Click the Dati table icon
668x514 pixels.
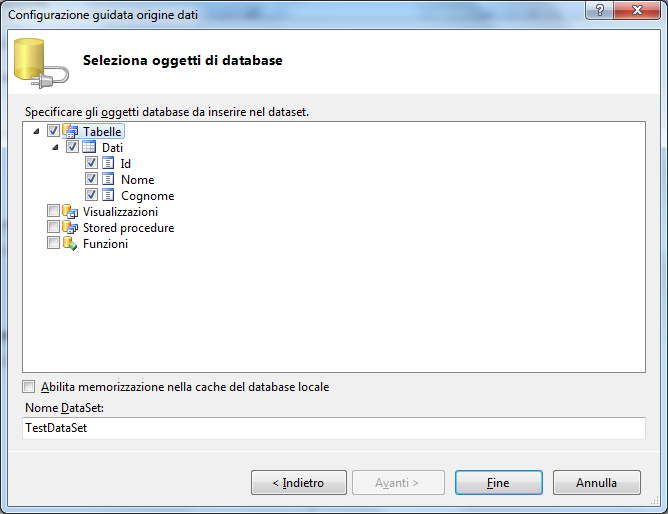point(89,147)
